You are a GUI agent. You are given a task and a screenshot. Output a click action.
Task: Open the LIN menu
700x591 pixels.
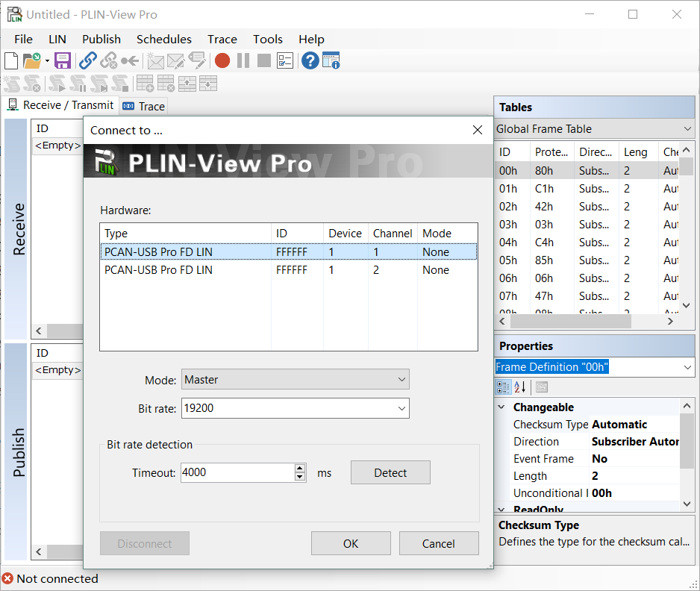[x=57, y=40]
